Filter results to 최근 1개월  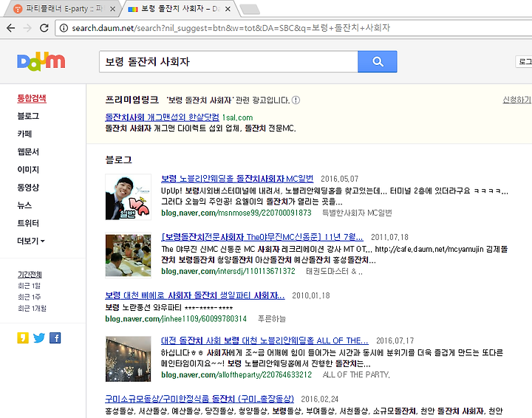[x=33, y=308]
